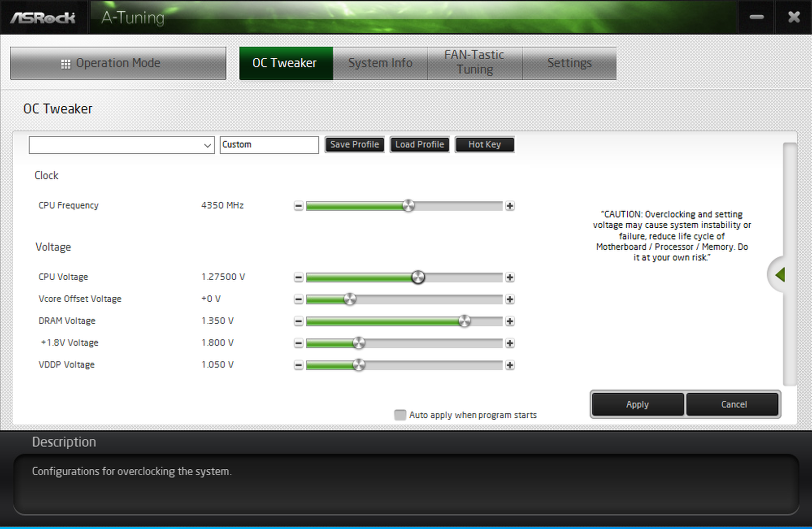Apply the overclocking settings

tap(637, 404)
